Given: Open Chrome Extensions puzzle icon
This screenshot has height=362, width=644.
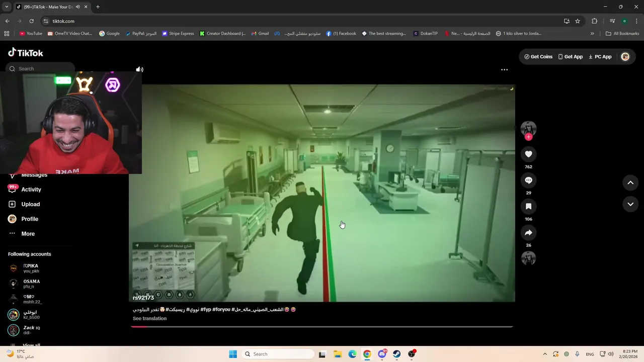Looking at the screenshot, I should pos(594,21).
